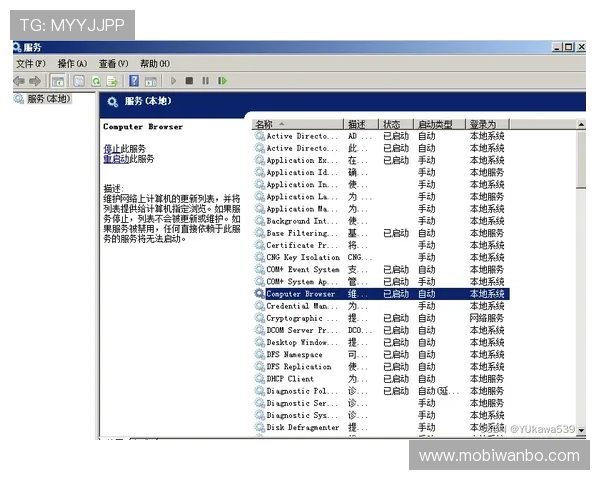Open the 帮助(H) menu
The width and height of the screenshot is (600, 480).
pyautogui.click(x=155, y=64)
